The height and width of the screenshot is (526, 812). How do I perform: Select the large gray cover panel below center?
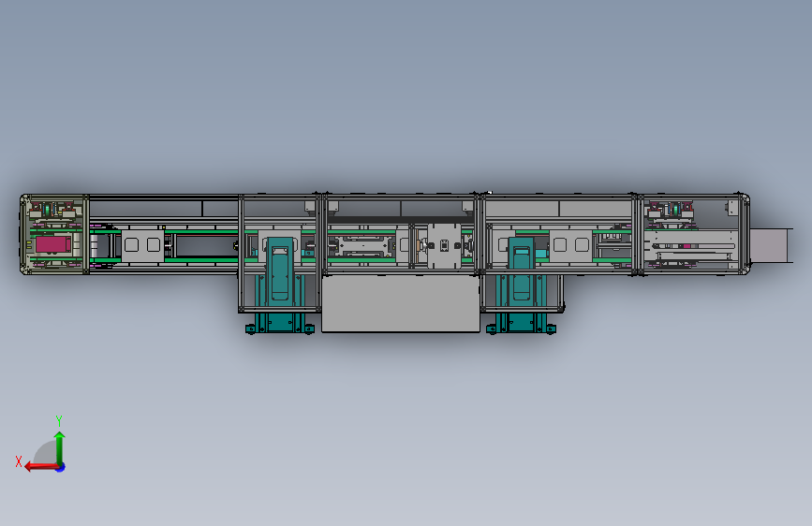[401, 303]
